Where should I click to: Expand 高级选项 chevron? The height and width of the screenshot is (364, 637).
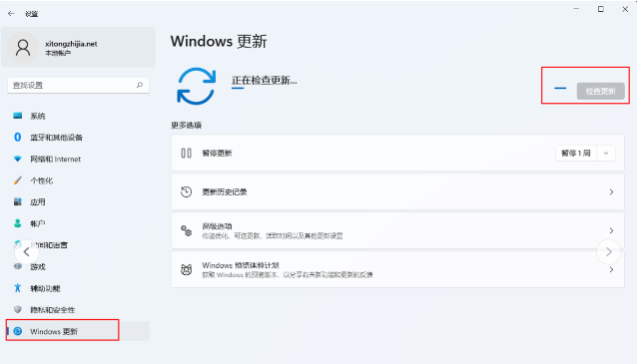coord(611,230)
